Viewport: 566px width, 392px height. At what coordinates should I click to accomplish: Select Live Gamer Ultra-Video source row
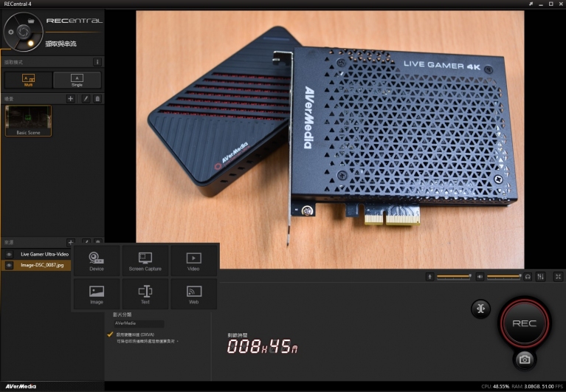36,255
